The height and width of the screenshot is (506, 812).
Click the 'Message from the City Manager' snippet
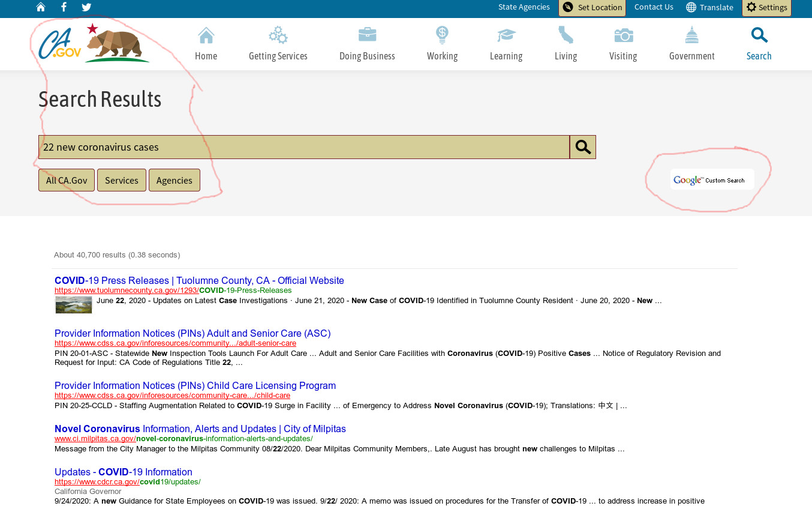tap(339, 449)
